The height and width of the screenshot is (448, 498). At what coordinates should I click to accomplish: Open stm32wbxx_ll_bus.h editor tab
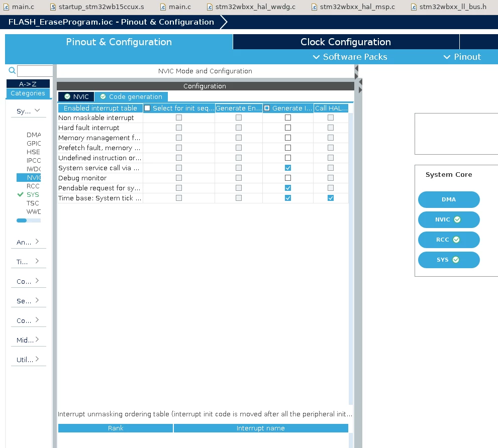[x=449, y=7]
